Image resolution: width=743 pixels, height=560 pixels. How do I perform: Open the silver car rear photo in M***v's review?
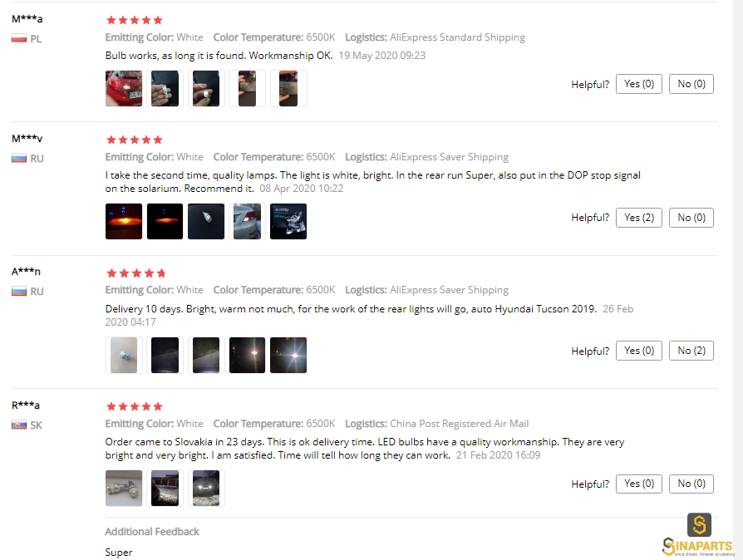coord(248,221)
